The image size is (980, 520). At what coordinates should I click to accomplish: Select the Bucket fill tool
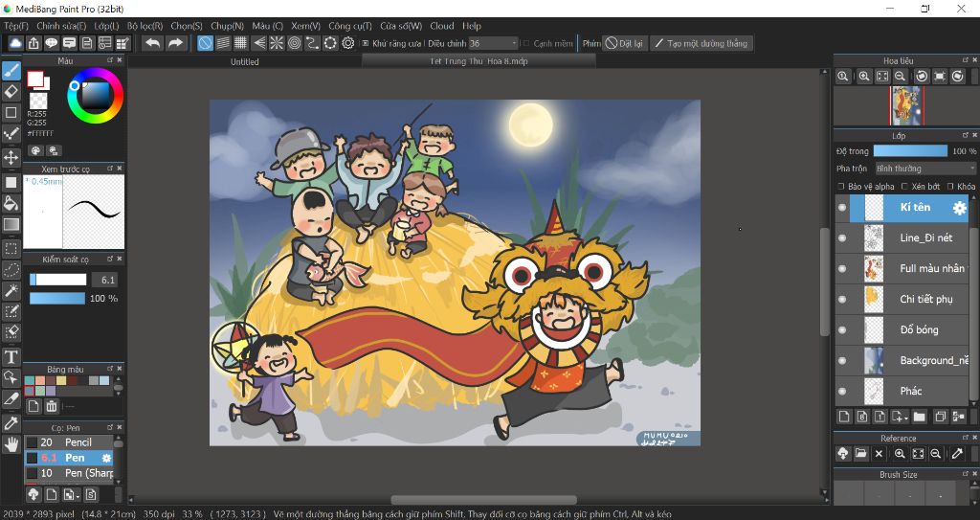click(11, 203)
